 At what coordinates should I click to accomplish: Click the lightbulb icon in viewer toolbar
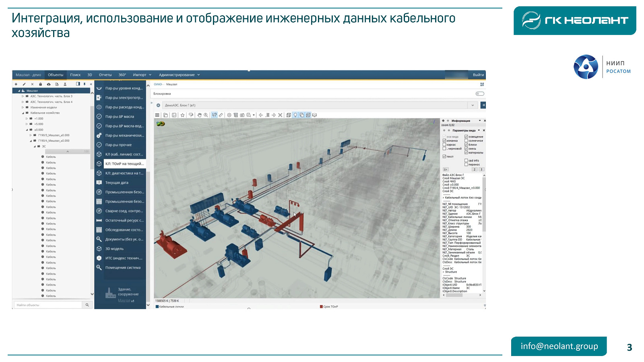coord(295,115)
